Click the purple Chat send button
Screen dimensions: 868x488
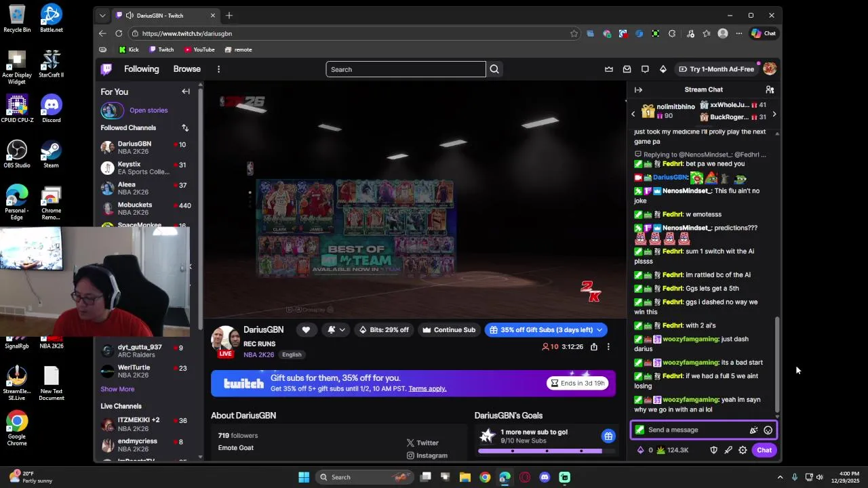pyautogui.click(x=764, y=450)
